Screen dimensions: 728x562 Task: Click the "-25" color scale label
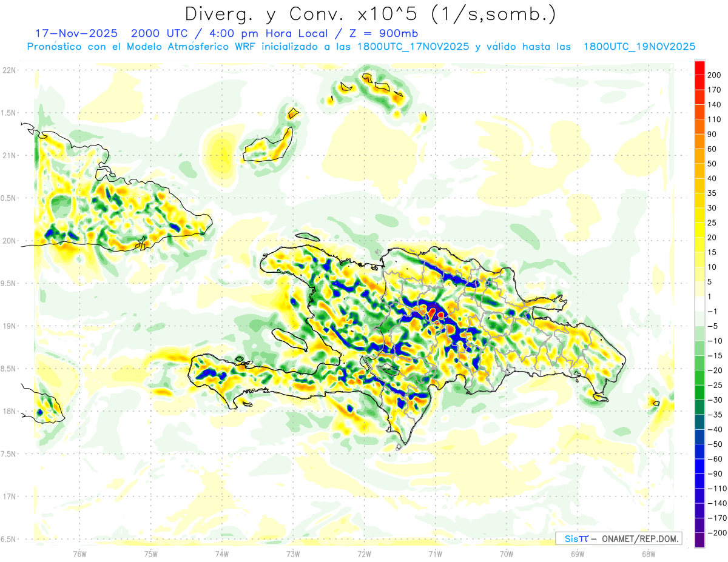pyautogui.click(x=715, y=385)
